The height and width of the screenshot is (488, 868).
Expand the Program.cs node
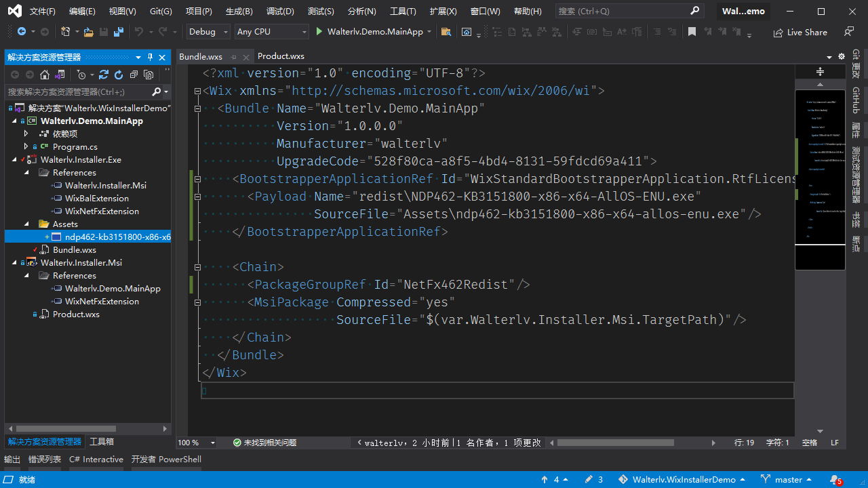[x=26, y=146]
